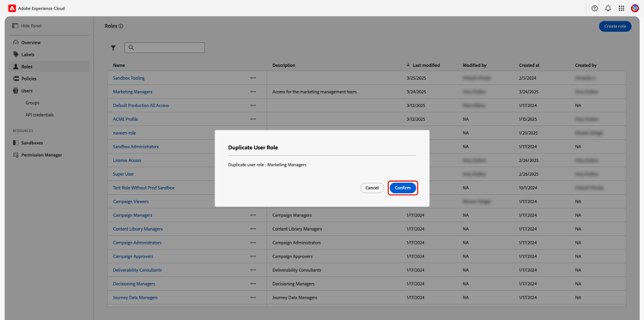Open the Default Production All Access role
The image size is (644, 320).
[141, 106]
